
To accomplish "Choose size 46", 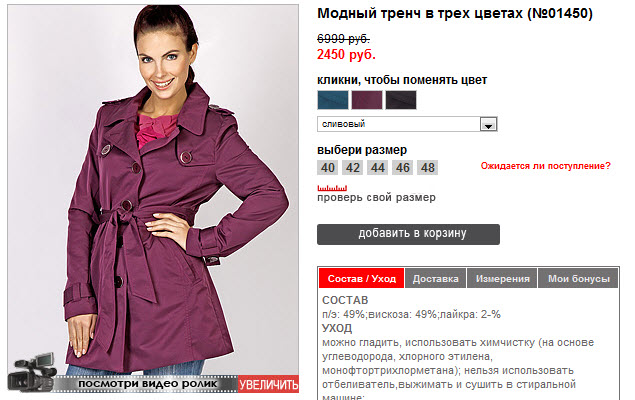I will point(403,168).
